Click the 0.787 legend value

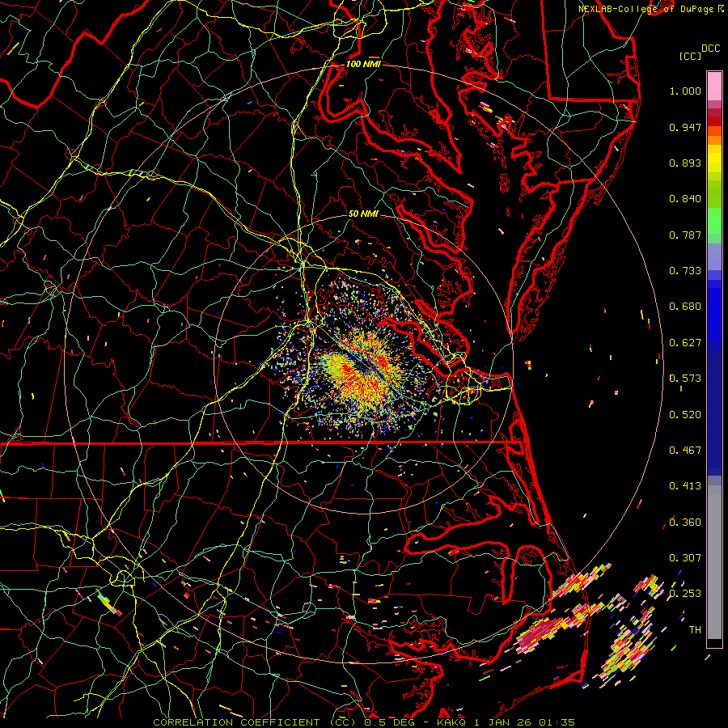coord(685,235)
